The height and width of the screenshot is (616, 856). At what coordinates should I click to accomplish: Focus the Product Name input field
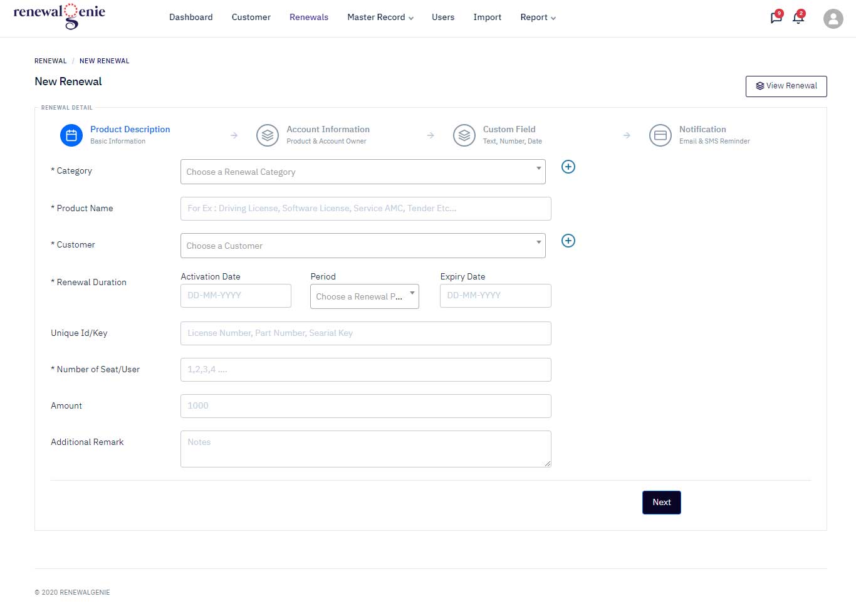366,209
